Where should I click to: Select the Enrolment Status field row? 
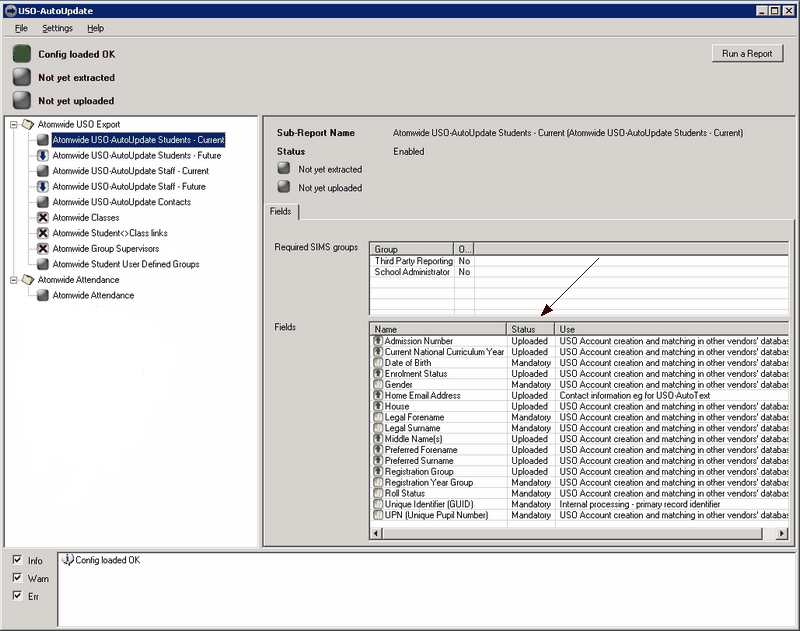[x=579, y=373]
